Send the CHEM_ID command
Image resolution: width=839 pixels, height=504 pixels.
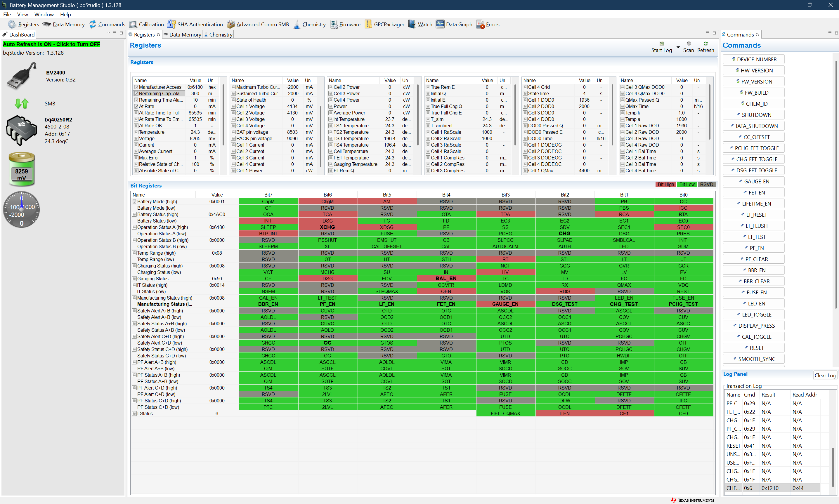(x=753, y=104)
